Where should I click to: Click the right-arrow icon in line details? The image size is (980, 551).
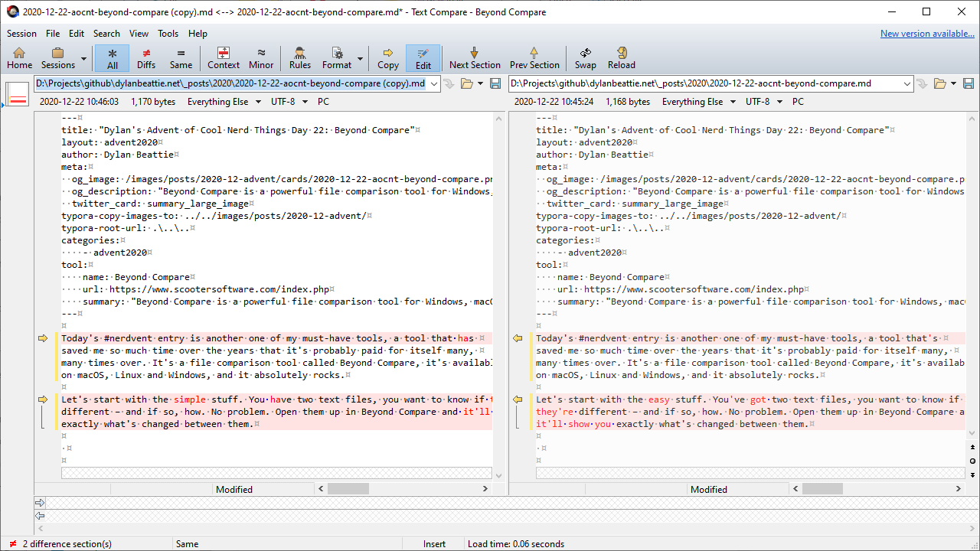40,503
